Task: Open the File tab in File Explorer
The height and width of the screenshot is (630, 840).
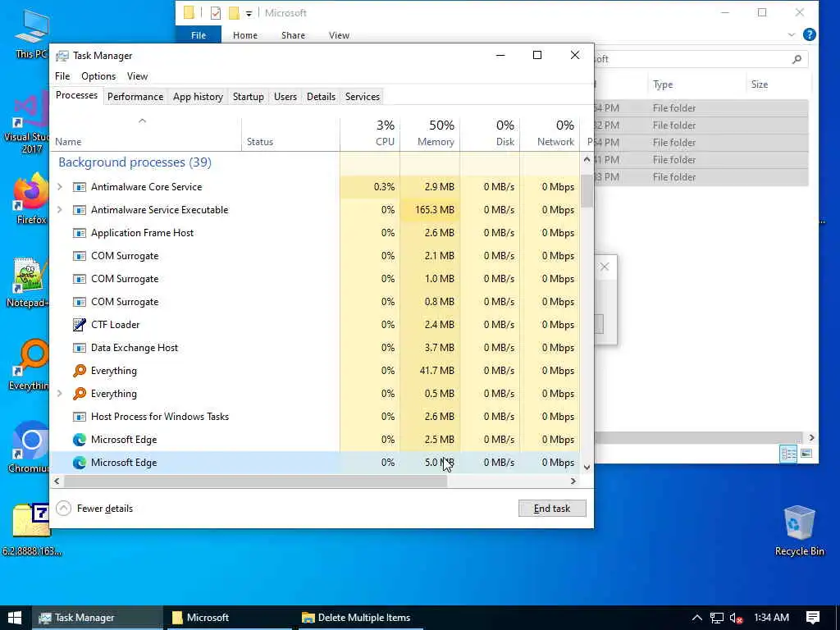Action: pos(199,35)
